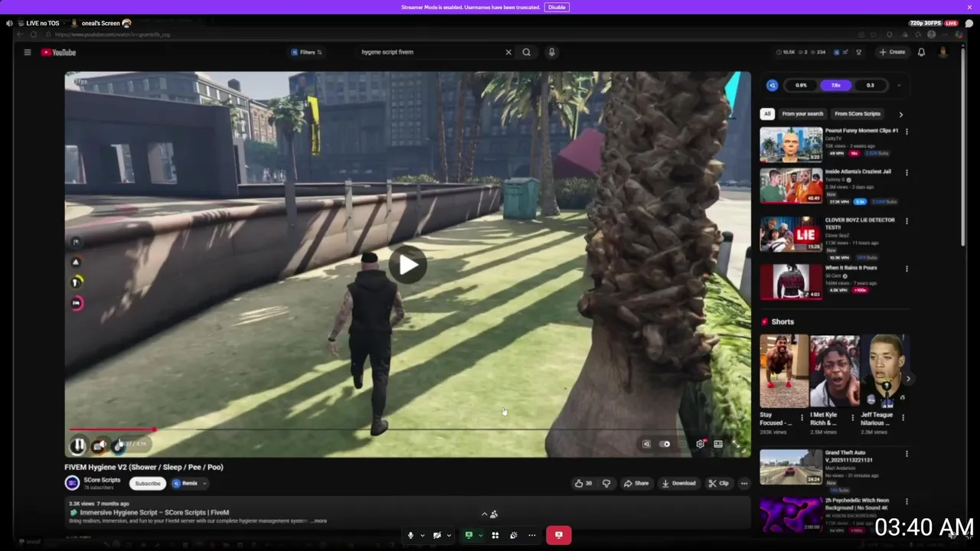
Task: Open activities grid in call bar
Action: 495,535
